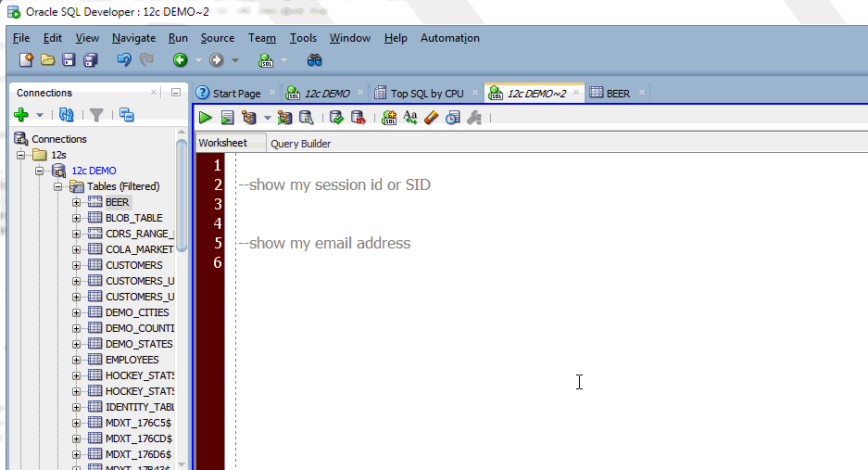
Task: Click the Run Script icon in worksheet toolbar
Action: 227,118
